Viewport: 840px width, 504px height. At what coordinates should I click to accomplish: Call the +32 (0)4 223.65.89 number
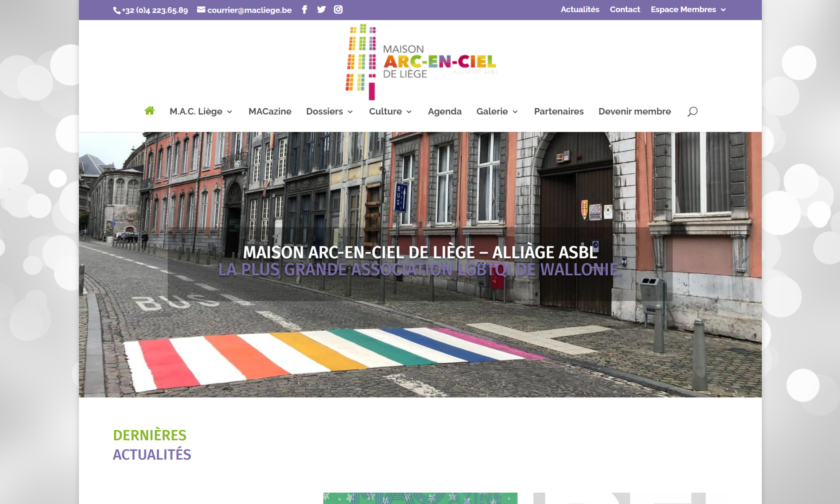155,10
